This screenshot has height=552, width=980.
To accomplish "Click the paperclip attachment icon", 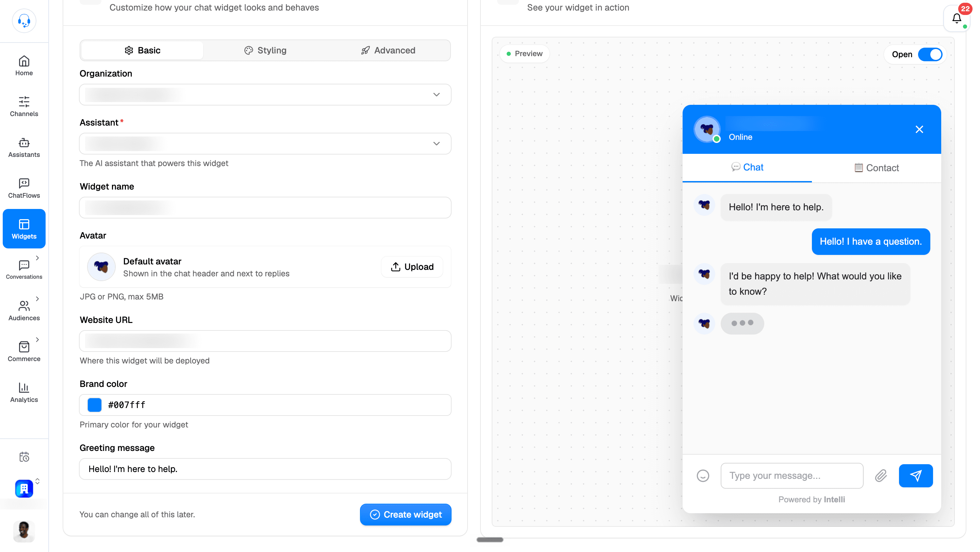I will pos(881,475).
